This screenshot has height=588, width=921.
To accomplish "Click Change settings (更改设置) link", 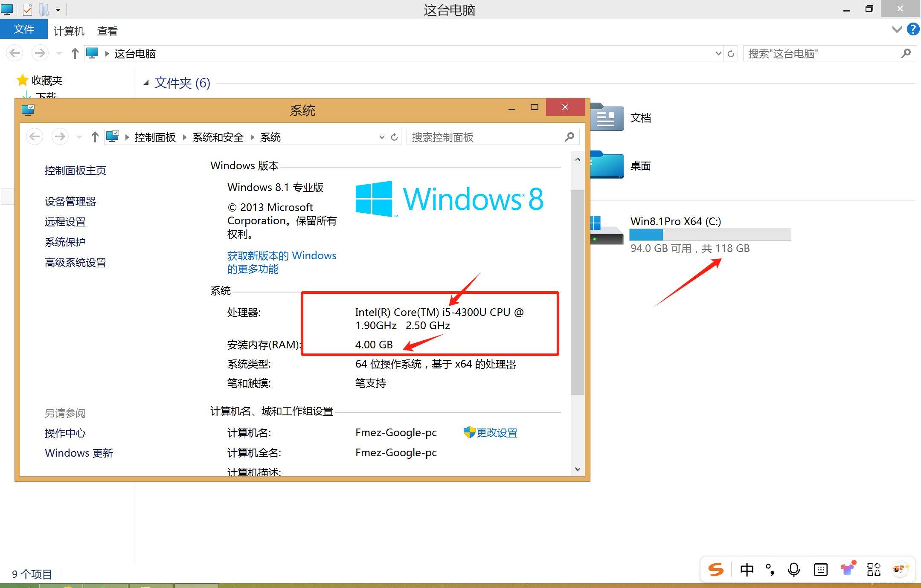I will coord(497,433).
